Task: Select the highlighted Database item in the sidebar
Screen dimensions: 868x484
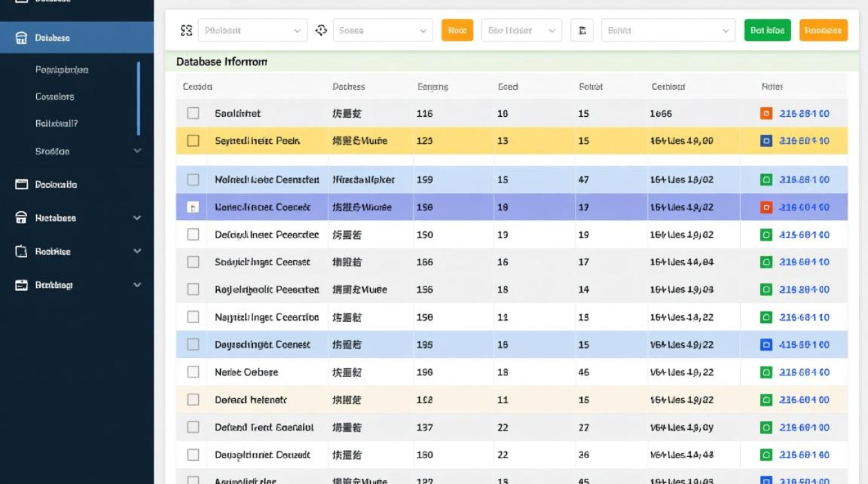Action: coord(77,38)
